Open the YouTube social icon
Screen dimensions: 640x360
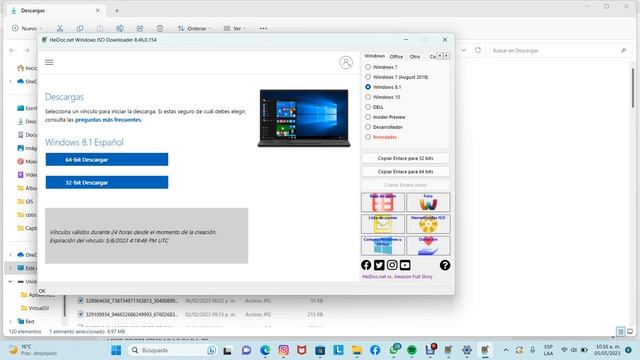click(x=405, y=265)
